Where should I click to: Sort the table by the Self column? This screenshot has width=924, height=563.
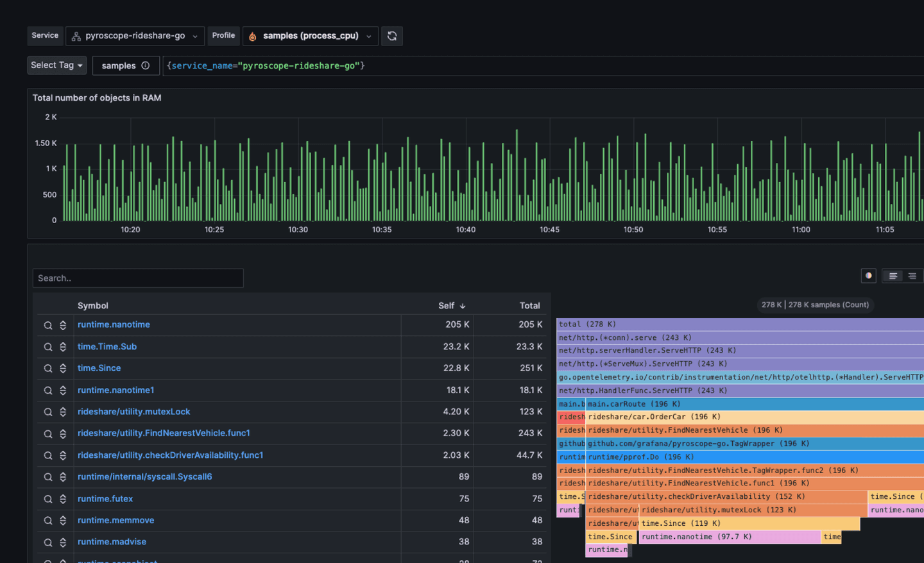(x=452, y=306)
